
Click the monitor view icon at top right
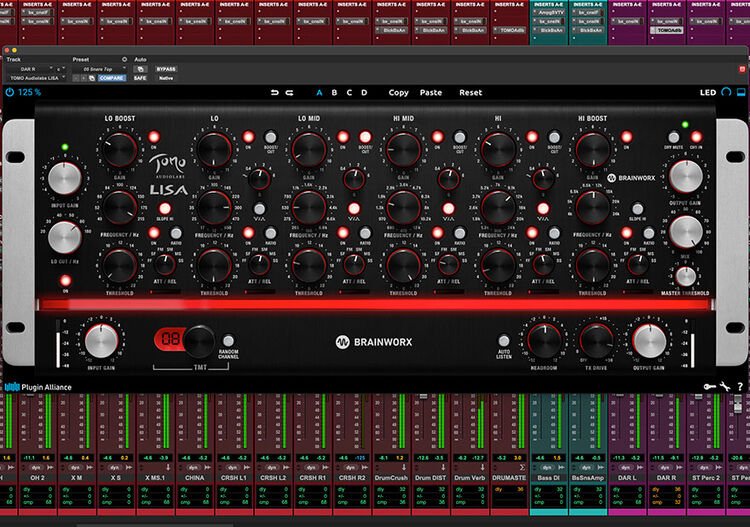tap(741, 92)
